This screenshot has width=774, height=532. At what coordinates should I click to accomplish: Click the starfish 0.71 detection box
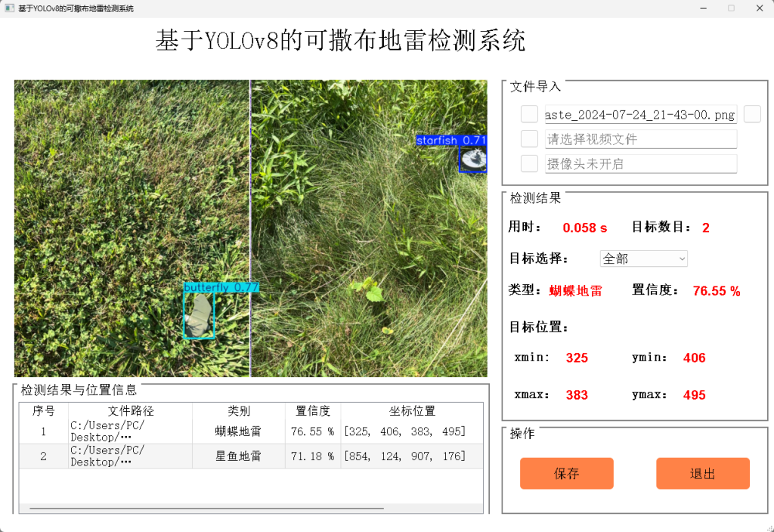pyautogui.click(x=472, y=159)
